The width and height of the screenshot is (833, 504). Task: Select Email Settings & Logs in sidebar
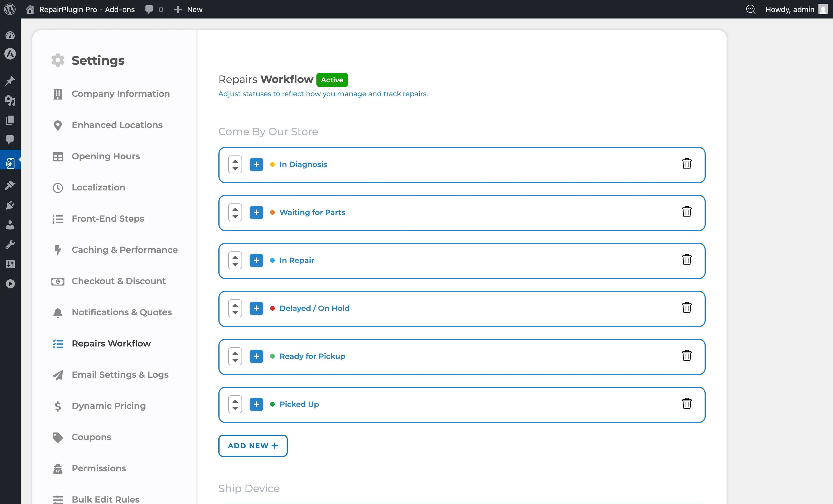(x=120, y=375)
